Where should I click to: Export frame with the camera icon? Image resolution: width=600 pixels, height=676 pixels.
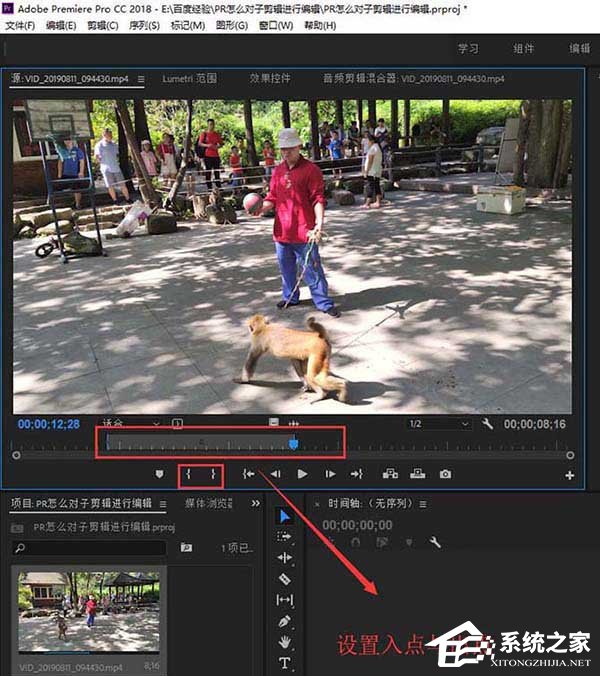click(445, 474)
